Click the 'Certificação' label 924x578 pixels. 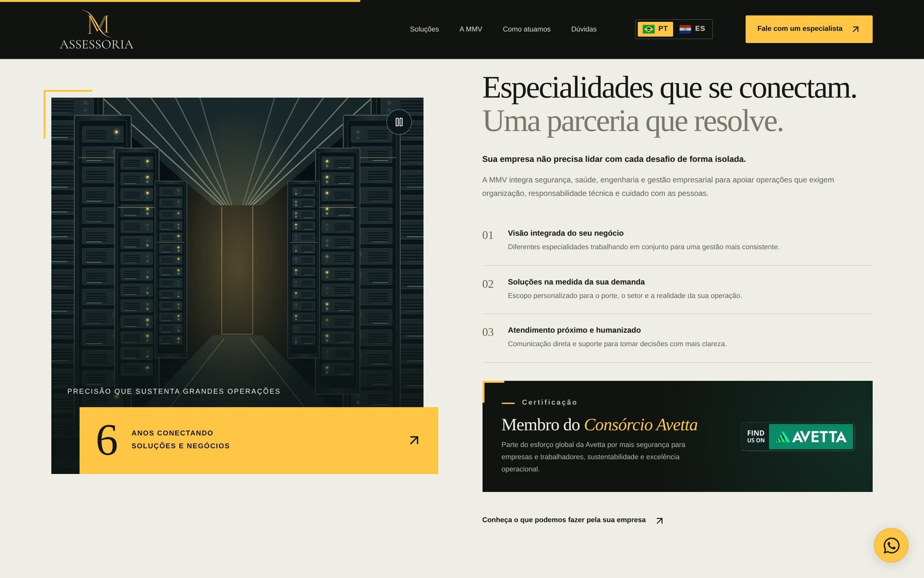pyautogui.click(x=549, y=402)
